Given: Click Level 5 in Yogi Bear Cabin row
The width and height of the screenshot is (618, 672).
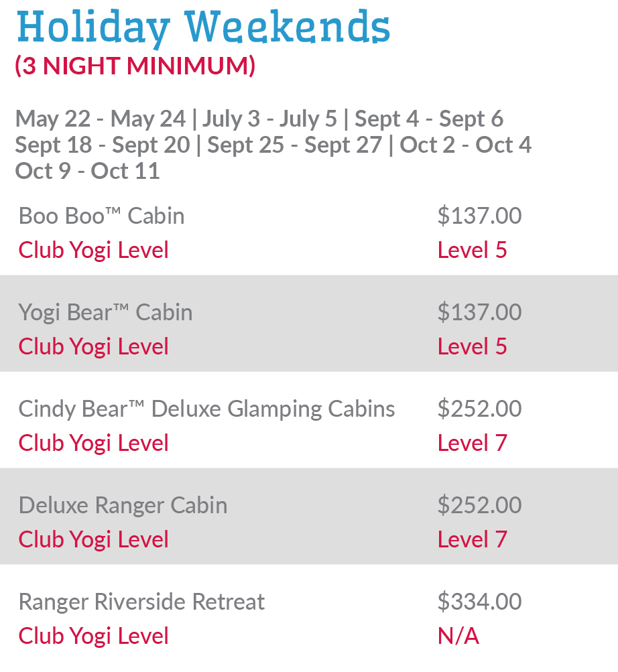Looking at the screenshot, I should (472, 347).
